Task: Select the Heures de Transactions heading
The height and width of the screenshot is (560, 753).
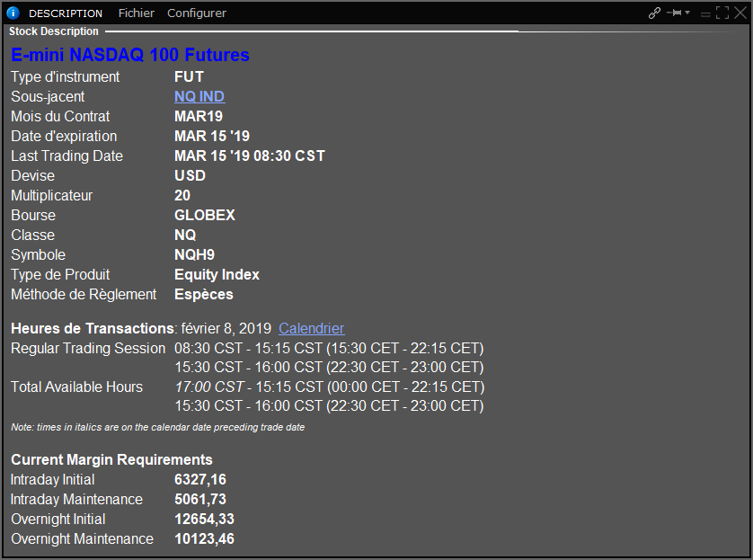Action: coord(93,328)
